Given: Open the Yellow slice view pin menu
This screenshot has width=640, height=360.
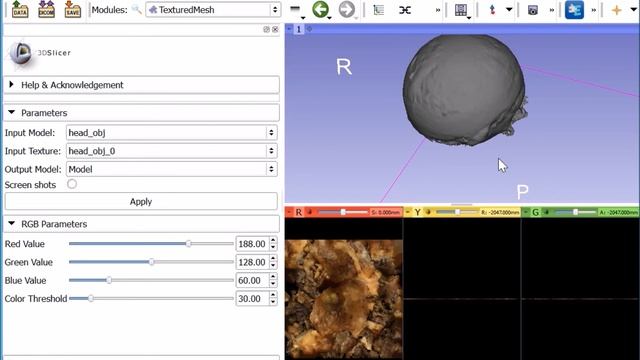Looking at the screenshot, I should [x=407, y=212].
